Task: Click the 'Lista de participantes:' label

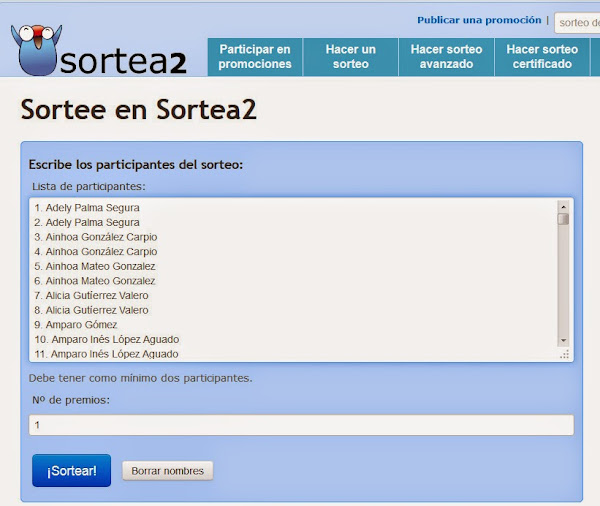Action: tap(89, 187)
